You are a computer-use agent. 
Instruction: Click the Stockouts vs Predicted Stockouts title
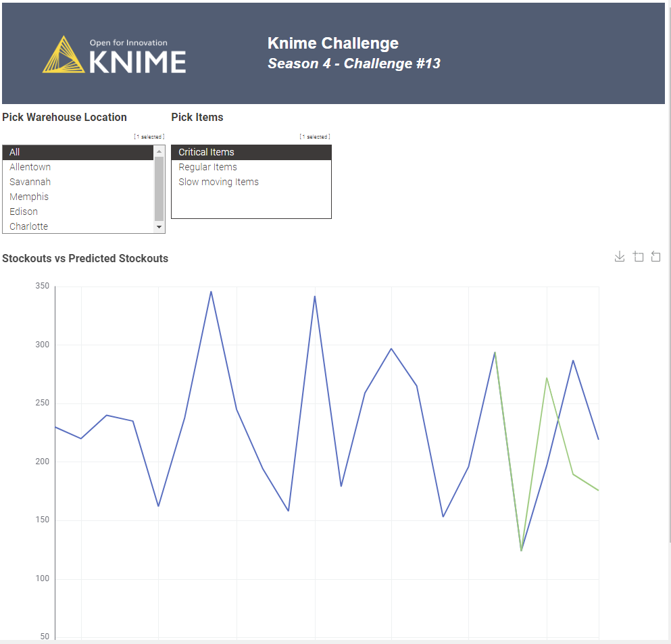[x=85, y=258]
